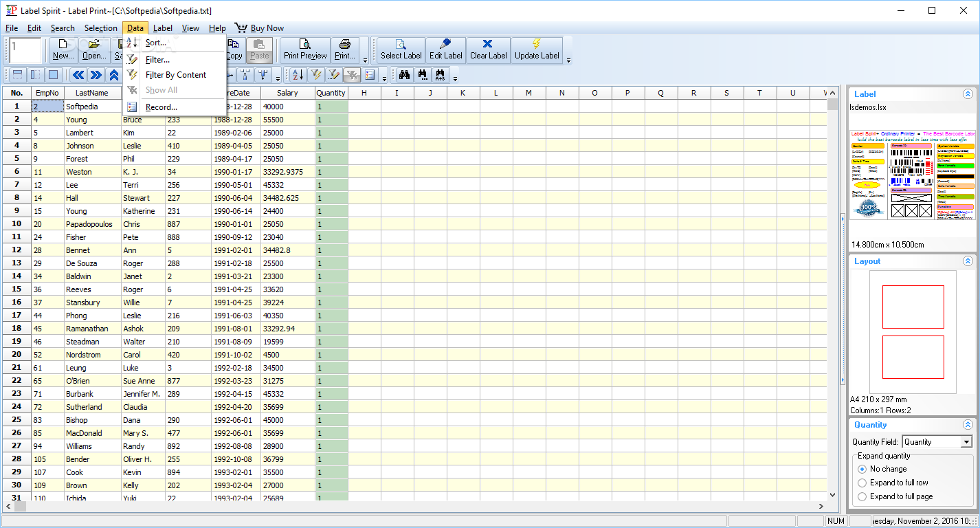Collapse the Label panel
Screen dimensions: 980x528
968,94
